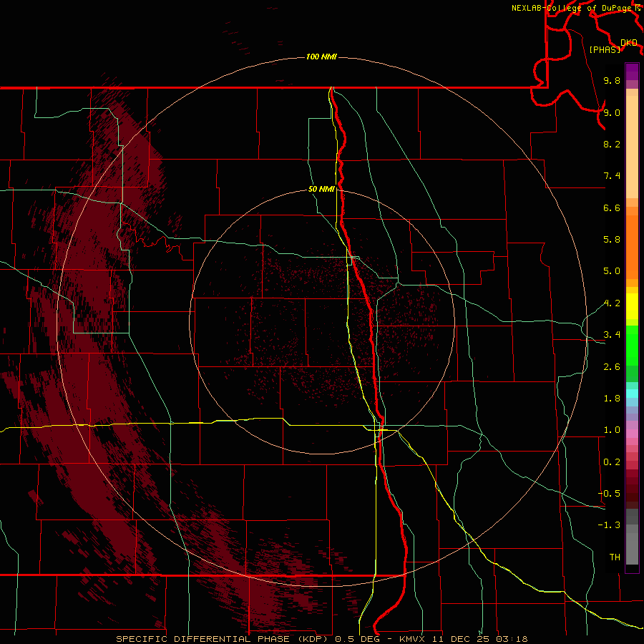Click the 9.8 value on the color scale

[612, 80]
